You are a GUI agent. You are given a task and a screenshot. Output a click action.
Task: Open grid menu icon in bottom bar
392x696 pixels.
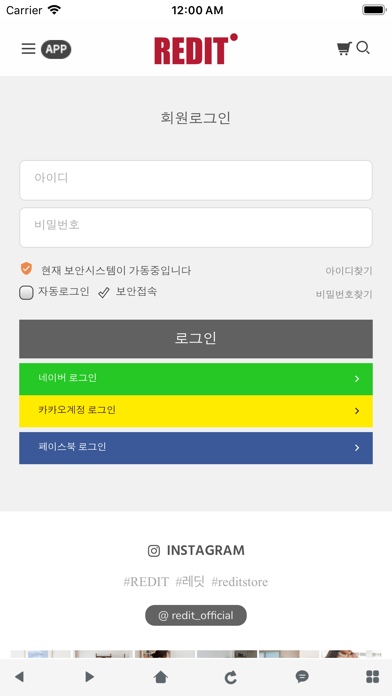[x=372, y=676]
